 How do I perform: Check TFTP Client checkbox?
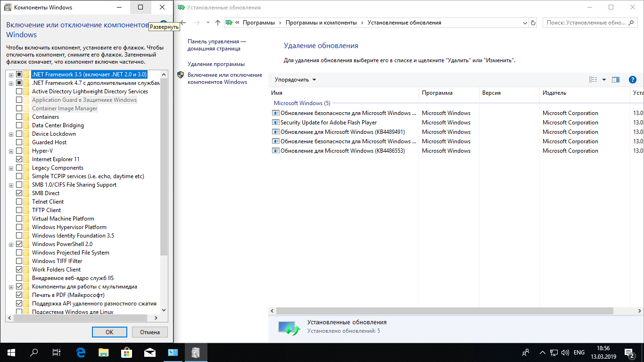19,210
